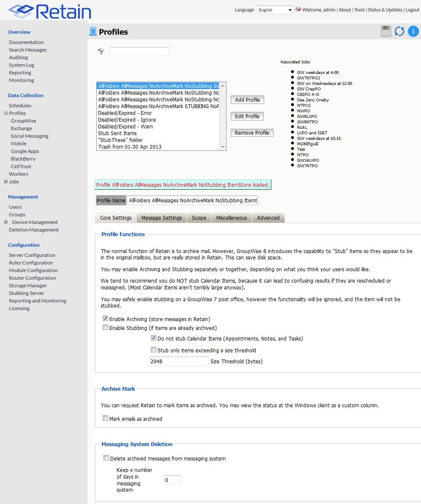The width and height of the screenshot is (421, 504).
Task: Click the Profile Name input field
Action: pos(193,200)
